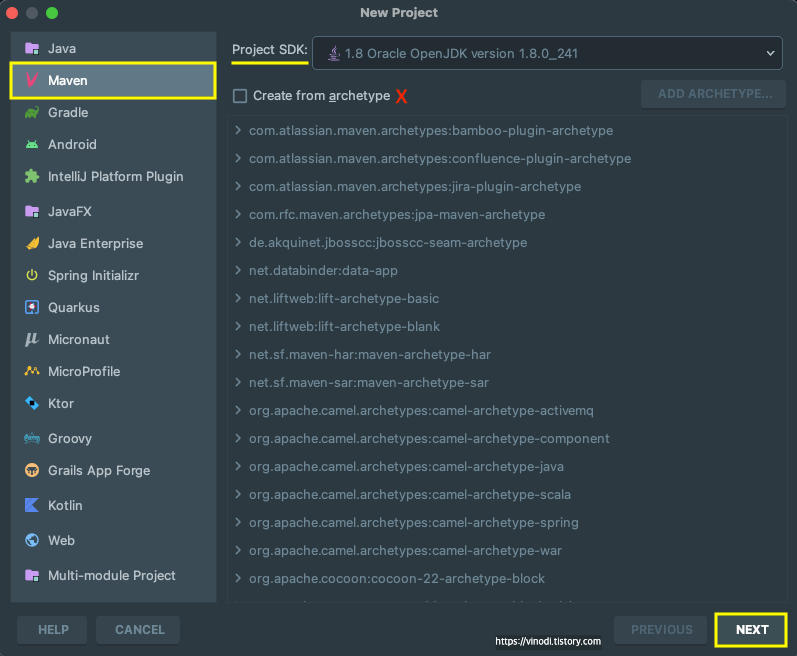Click the ADD ARCHETYPE... button
The height and width of the screenshot is (656, 797).
pyautogui.click(x=714, y=94)
